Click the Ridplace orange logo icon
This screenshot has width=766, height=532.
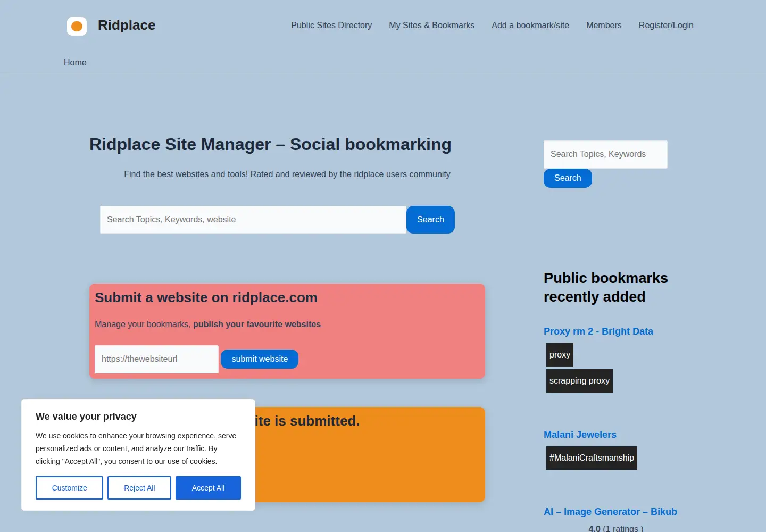[77, 26]
